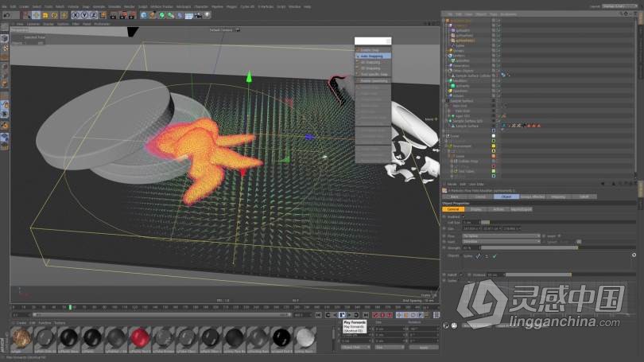Switch to the Groups Affected tab
Viewport: 644px width, 362px height.
click(533, 197)
